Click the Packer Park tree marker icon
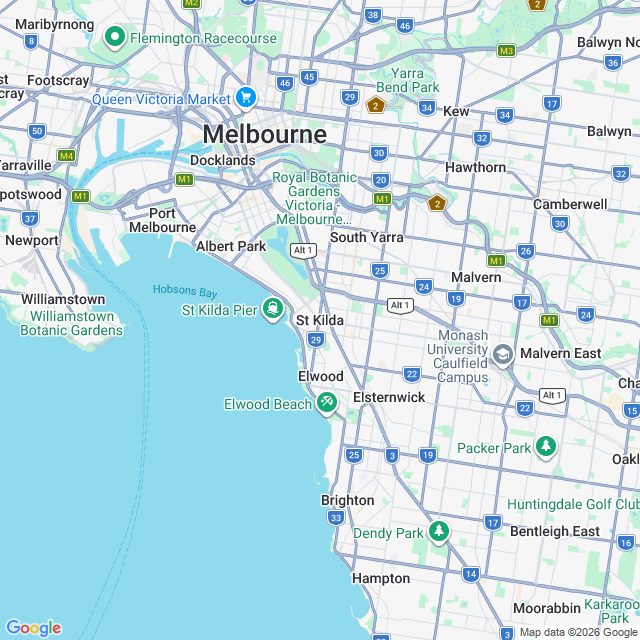This screenshot has width=640, height=640. (546, 447)
